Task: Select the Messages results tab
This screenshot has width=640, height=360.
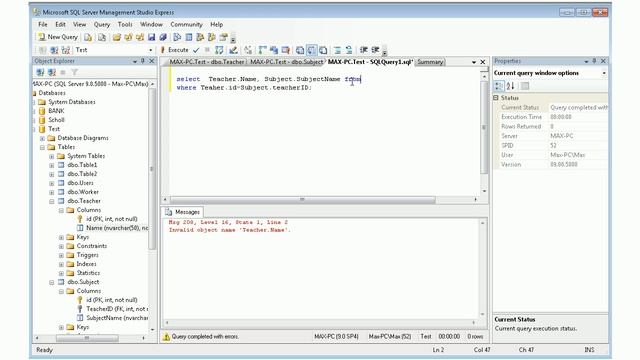Action: (x=183, y=212)
